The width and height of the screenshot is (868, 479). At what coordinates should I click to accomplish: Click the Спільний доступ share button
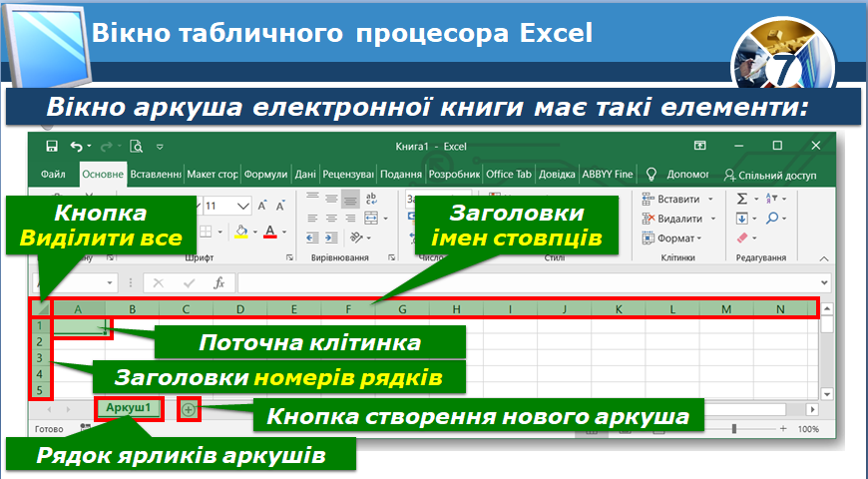(770, 175)
